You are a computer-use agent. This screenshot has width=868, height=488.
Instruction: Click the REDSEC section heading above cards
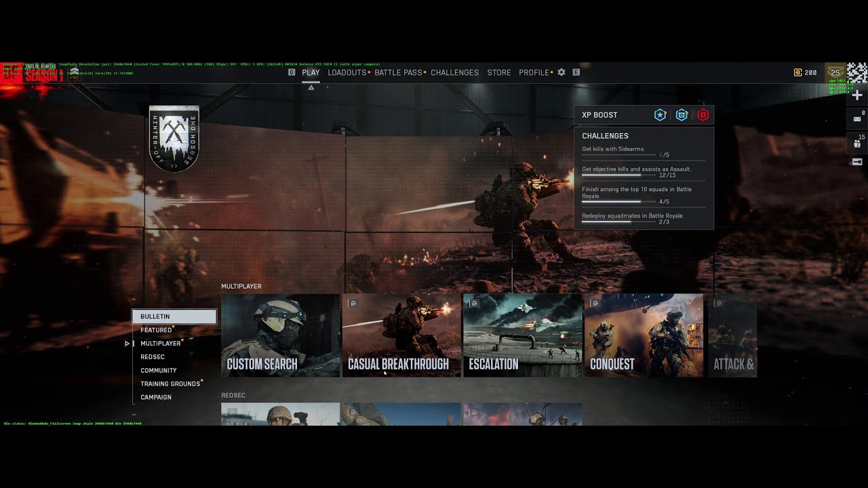(233, 395)
